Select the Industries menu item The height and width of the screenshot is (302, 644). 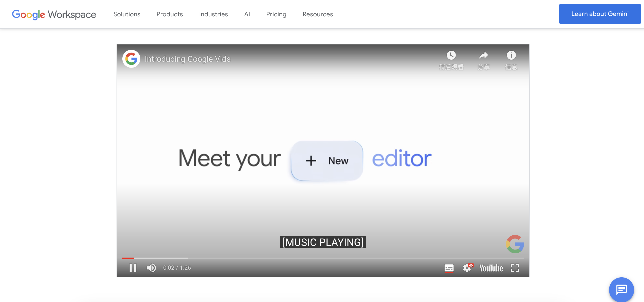[x=213, y=14]
